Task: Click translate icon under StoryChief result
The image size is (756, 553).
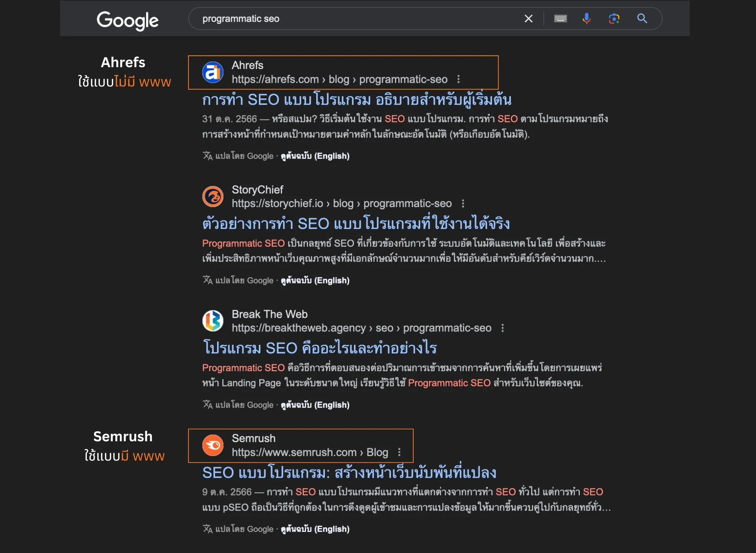Action: click(207, 280)
